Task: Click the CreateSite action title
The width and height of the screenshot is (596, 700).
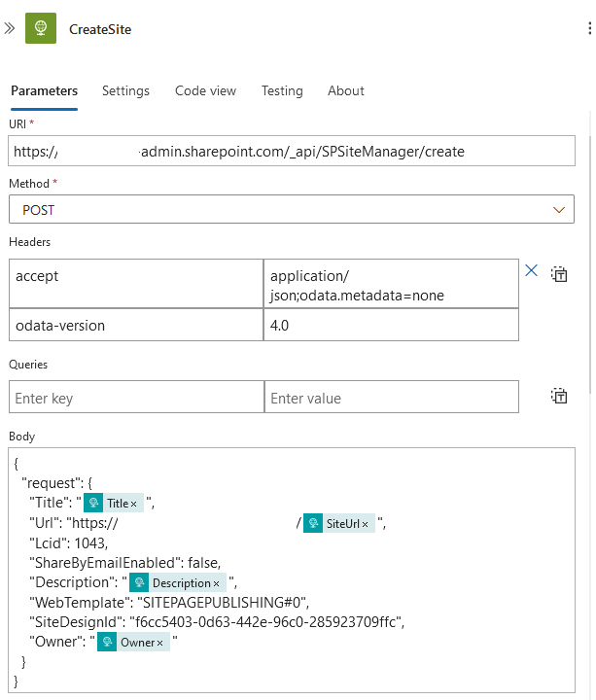Action: (100, 29)
